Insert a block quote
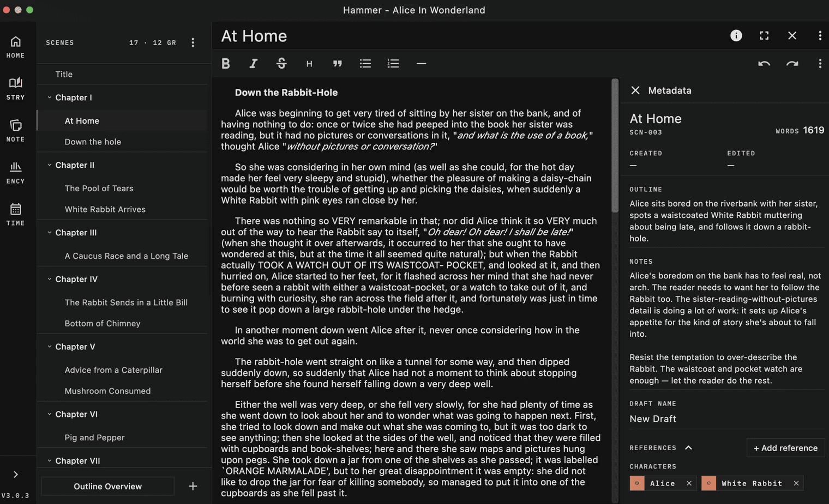 [x=338, y=64]
